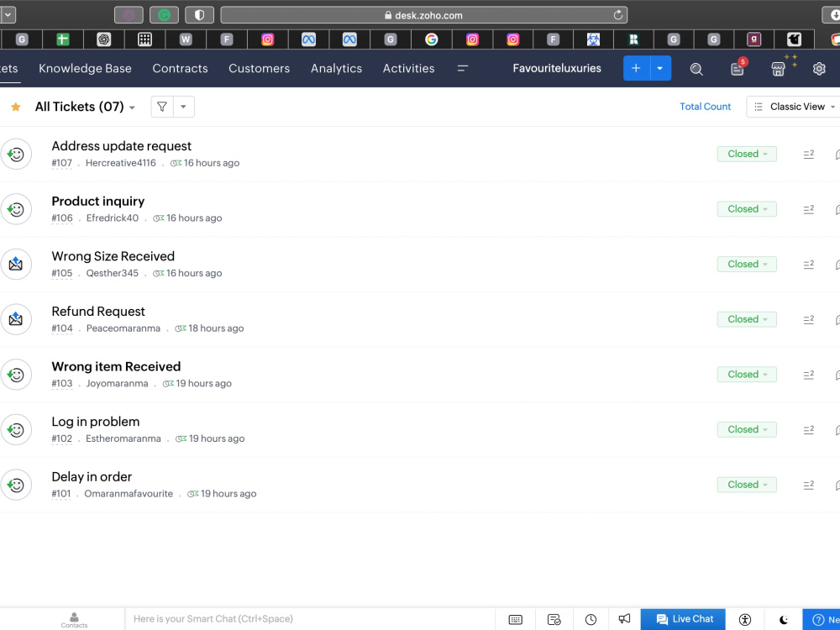Expand the arrow next to plus button
The height and width of the screenshot is (630, 840).
[x=660, y=68]
